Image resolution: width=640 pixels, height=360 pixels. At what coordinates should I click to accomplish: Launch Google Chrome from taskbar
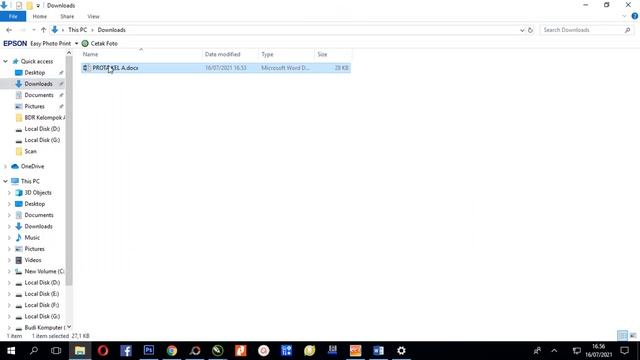[x=172, y=351]
